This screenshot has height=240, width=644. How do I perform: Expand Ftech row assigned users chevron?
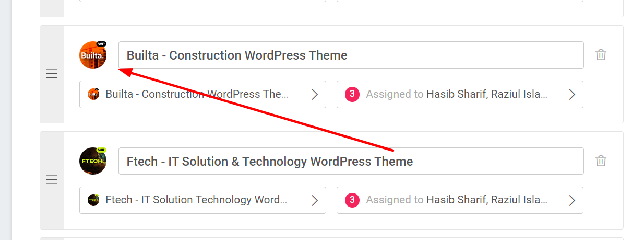coord(572,200)
